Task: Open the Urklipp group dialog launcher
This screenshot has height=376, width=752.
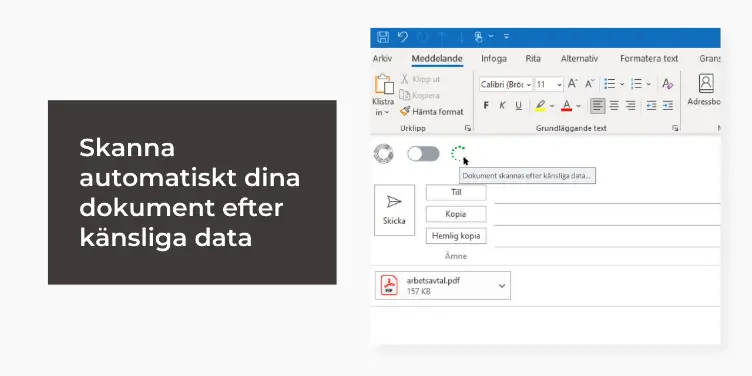Action: click(468, 128)
